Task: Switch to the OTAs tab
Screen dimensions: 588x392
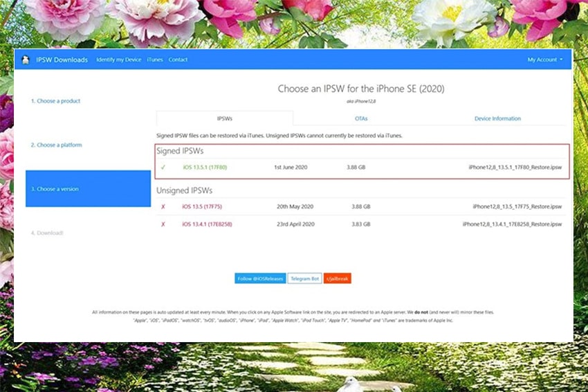Action: [x=361, y=118]
